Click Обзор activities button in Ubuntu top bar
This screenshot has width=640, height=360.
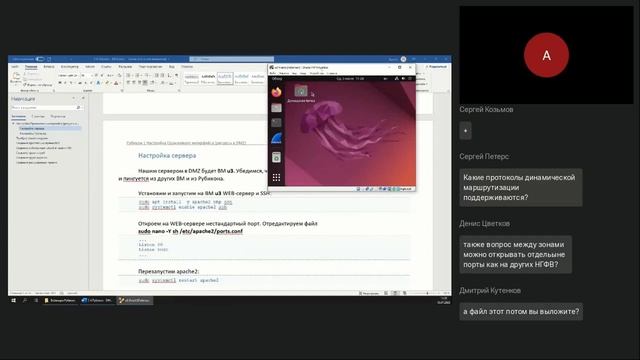click(x=277, y=78)
